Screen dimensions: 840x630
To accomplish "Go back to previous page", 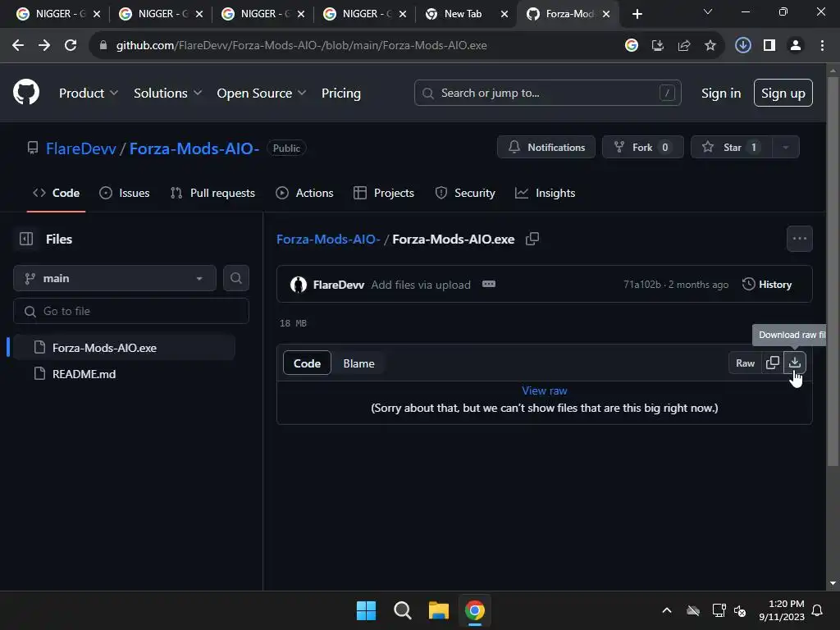I will pyautogui.click(x=18, y=46).
